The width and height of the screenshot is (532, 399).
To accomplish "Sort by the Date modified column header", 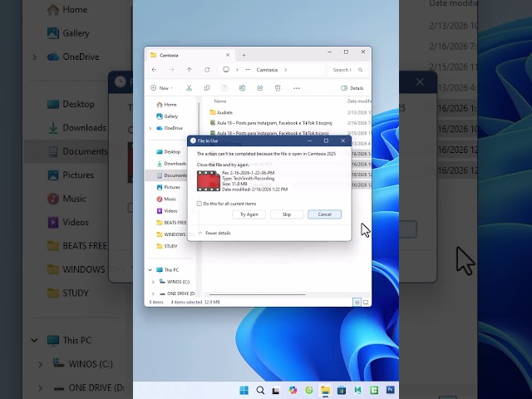I will point(359,101).
